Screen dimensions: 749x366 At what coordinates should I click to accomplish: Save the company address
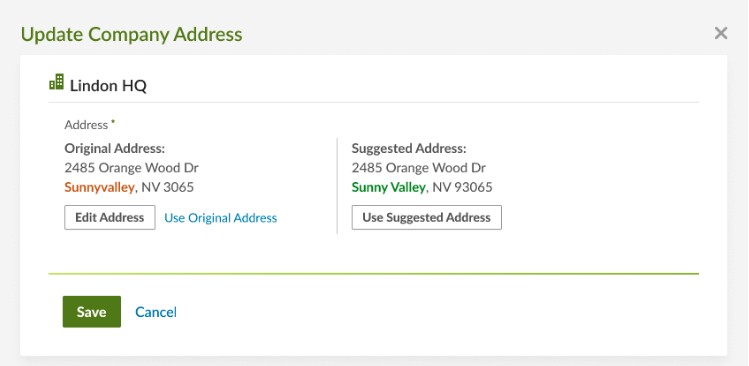coord(92,312)
